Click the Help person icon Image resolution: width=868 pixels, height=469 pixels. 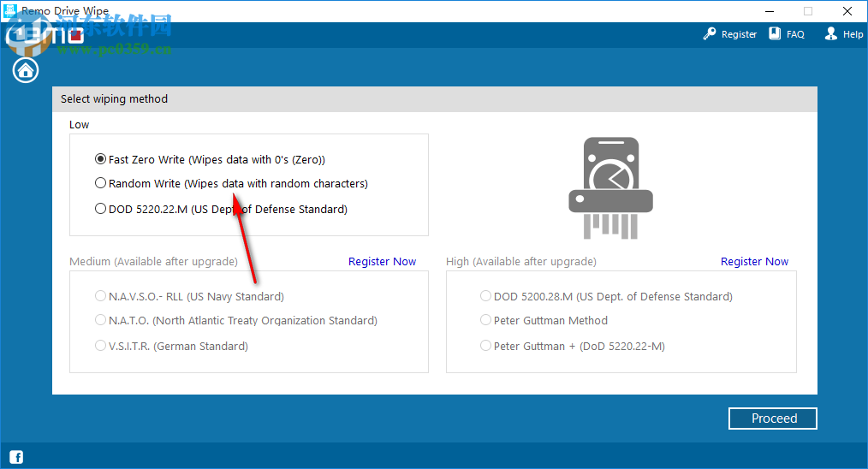tap(831, 33)
